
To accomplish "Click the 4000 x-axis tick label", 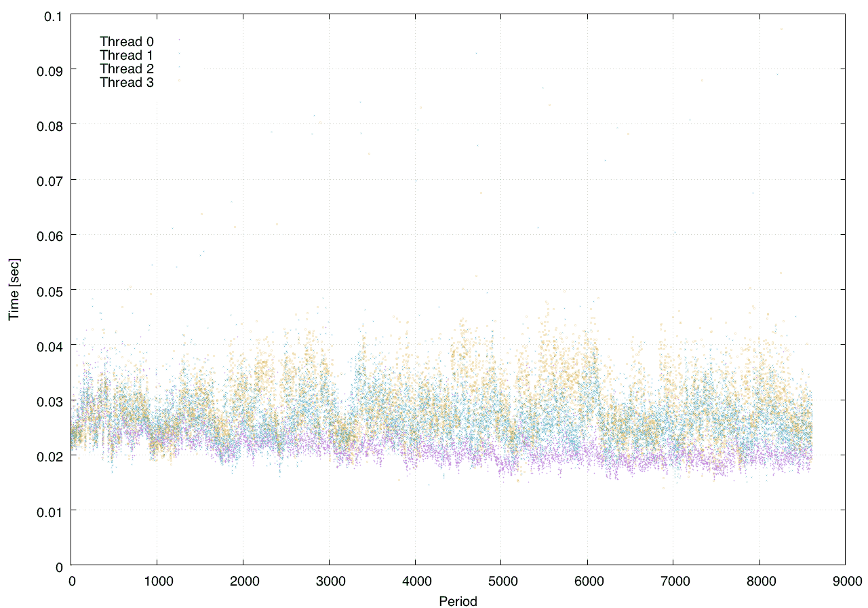I will (x=415, y=581).
